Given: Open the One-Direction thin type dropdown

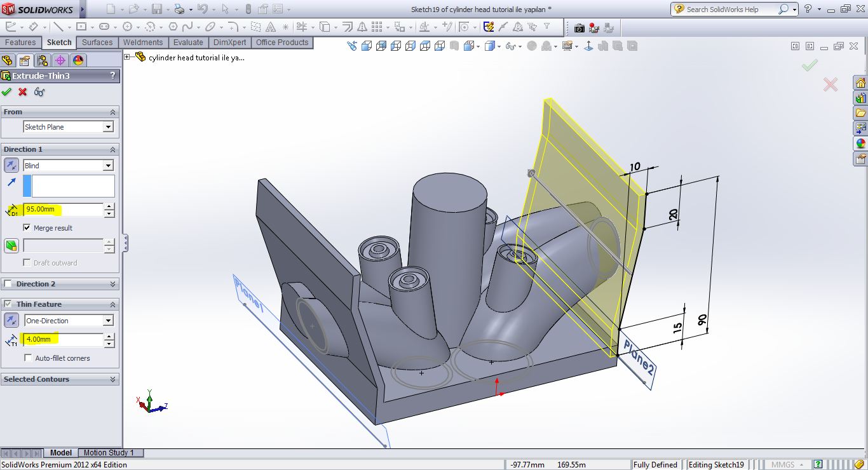Looking at the screenshot, I should point(108,321).
